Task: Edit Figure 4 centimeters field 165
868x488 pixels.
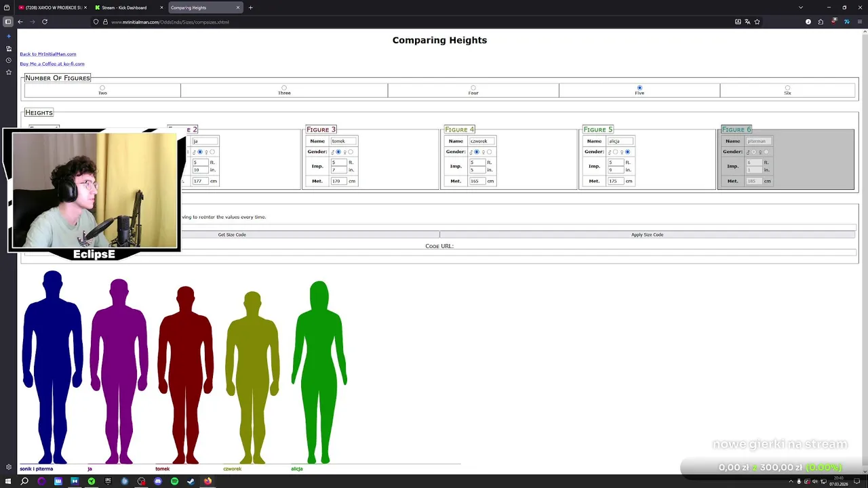Action: click(477, 181)
